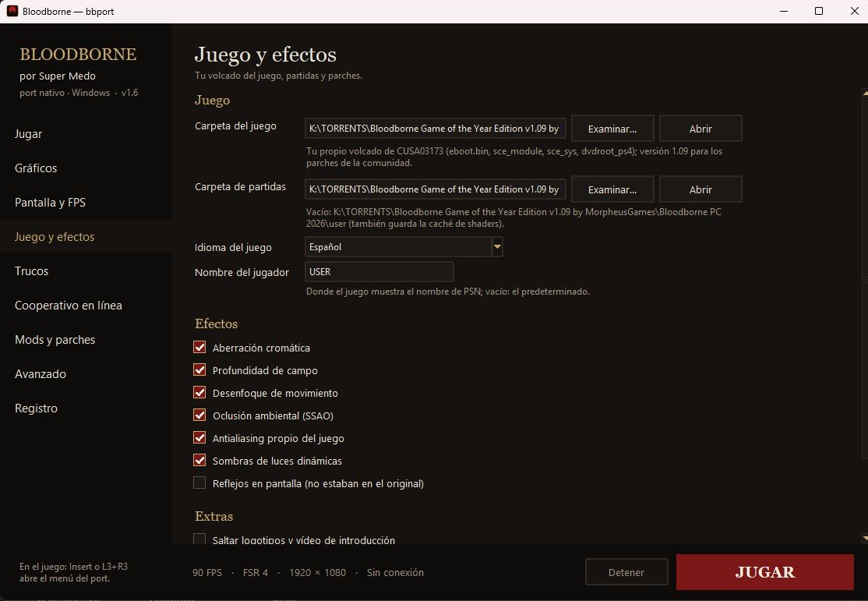868x601 pixels.
Task: Uncheck Profundidad de campo
Action: tap(199, 370)
